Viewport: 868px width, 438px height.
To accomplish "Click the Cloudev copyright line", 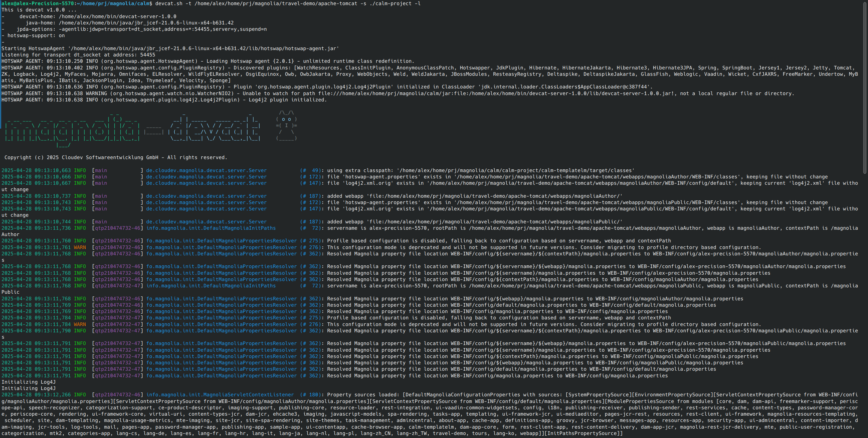I will click(x=115, y=157).
